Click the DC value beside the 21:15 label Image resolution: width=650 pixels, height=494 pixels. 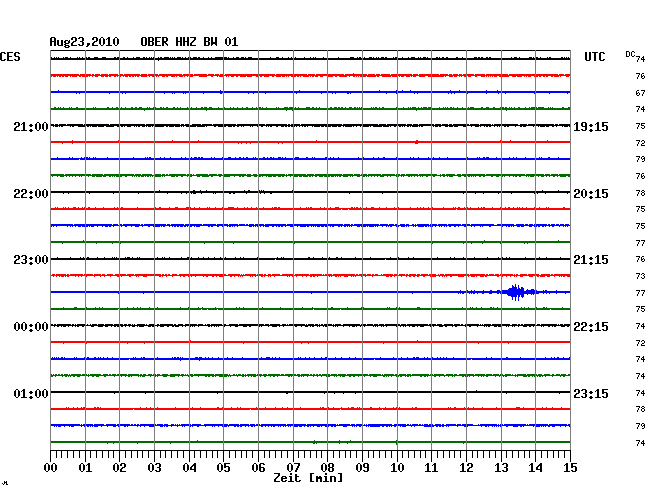click(640, 259)
